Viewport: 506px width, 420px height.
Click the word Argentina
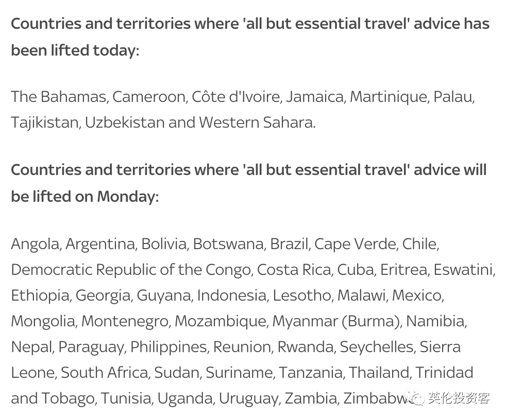(x=100, y=243)
